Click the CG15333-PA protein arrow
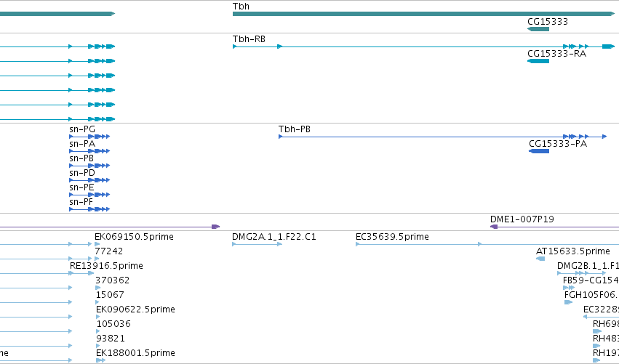 [539, 151]
